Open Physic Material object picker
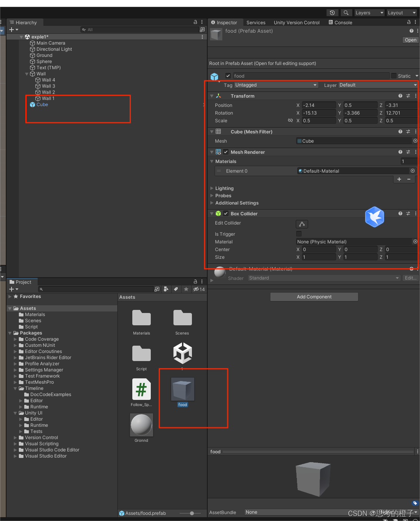 (415, 241)
